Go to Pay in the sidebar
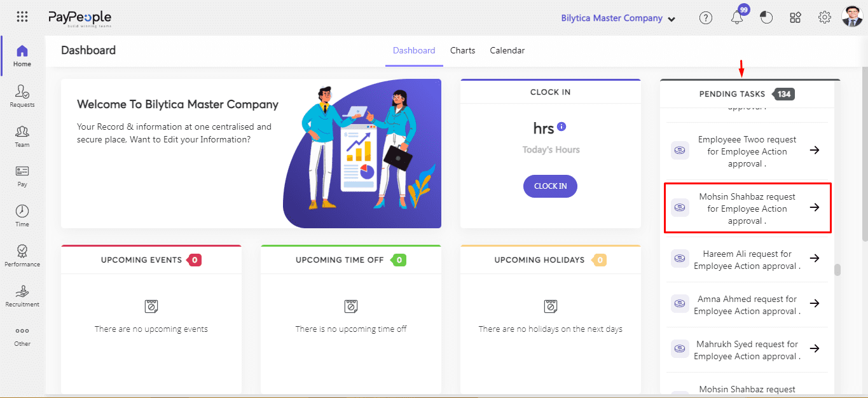Viewport: 868px width, 398px height. point(22,175)
